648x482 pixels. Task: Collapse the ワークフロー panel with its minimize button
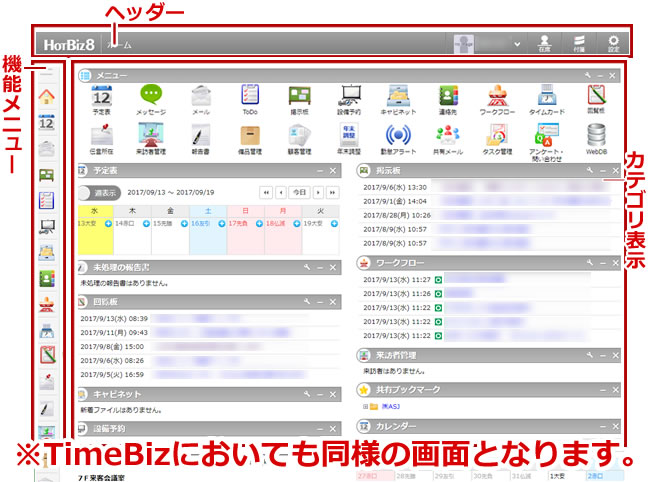pos(603,263)
